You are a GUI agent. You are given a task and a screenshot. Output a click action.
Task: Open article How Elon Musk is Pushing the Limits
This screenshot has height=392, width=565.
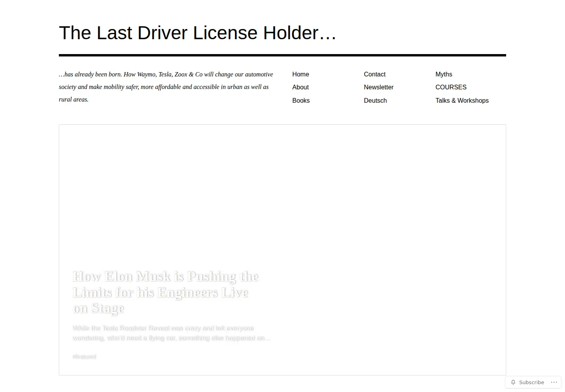(x=166, y=292)
